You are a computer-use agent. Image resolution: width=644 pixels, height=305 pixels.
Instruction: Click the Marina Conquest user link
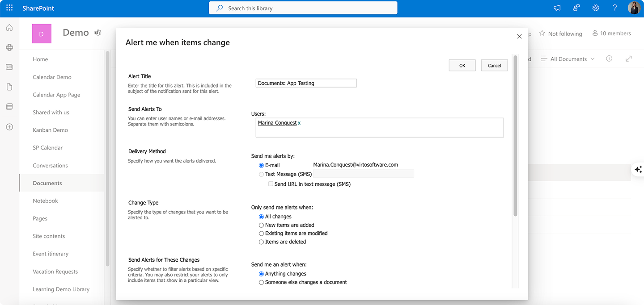point(276,122)
